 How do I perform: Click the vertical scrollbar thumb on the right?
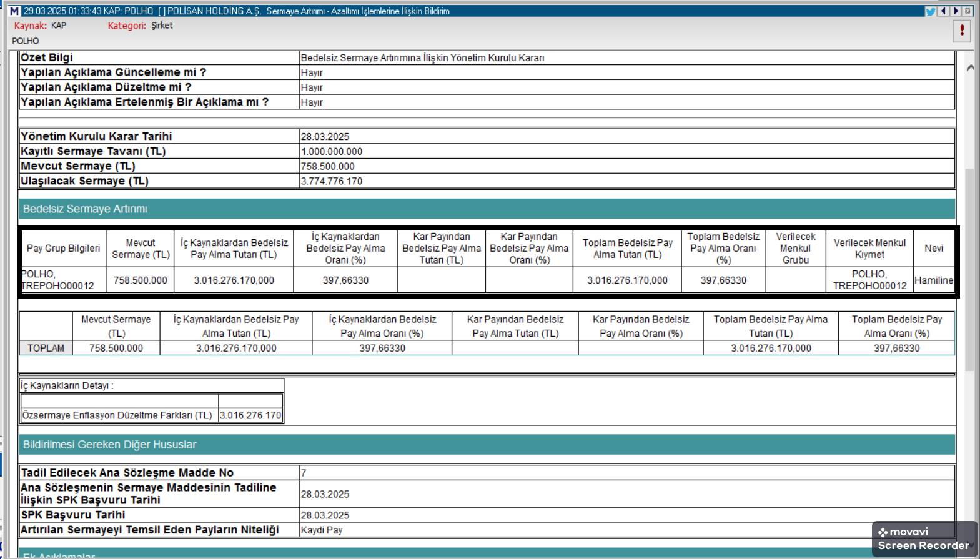coord(970,269)
